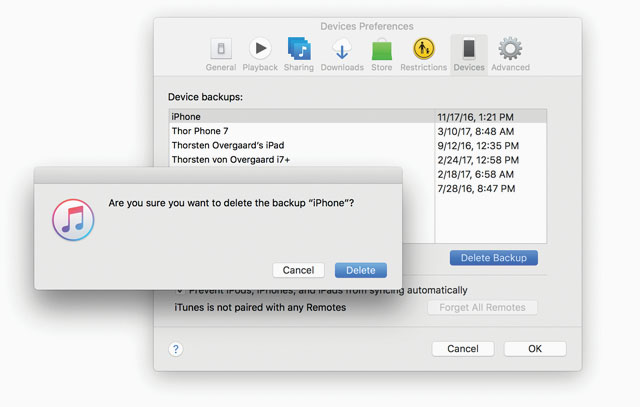The image size is (640, 407).
Task: Click the date 11/17/16, 1:21 PM
Action: pyautogui.click(x=476, y=117)
